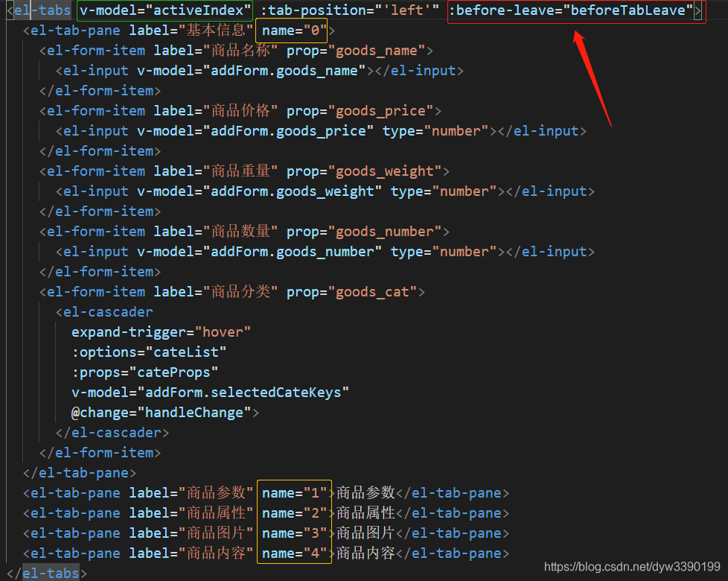Click the 商品参数 inner text content
This screenshot has height=581, width=728.
coord(365,493)
